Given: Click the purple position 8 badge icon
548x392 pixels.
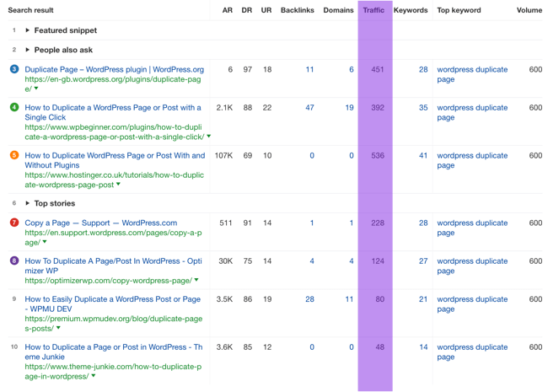Looking at the screenshot, I should click(x=13, y=261).
